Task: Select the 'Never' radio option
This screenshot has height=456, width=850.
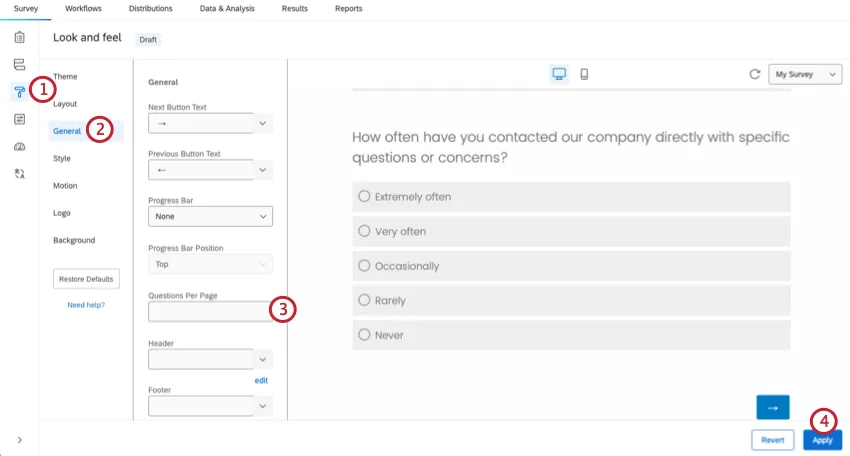Action: [x=364, y=335]
